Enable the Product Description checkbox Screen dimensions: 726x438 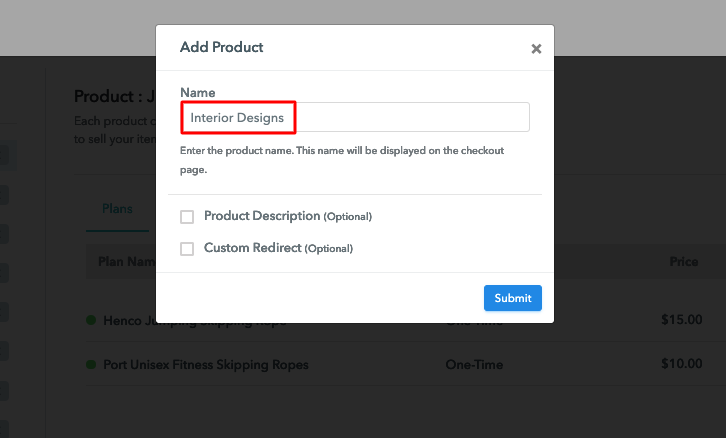pos(187,217)
